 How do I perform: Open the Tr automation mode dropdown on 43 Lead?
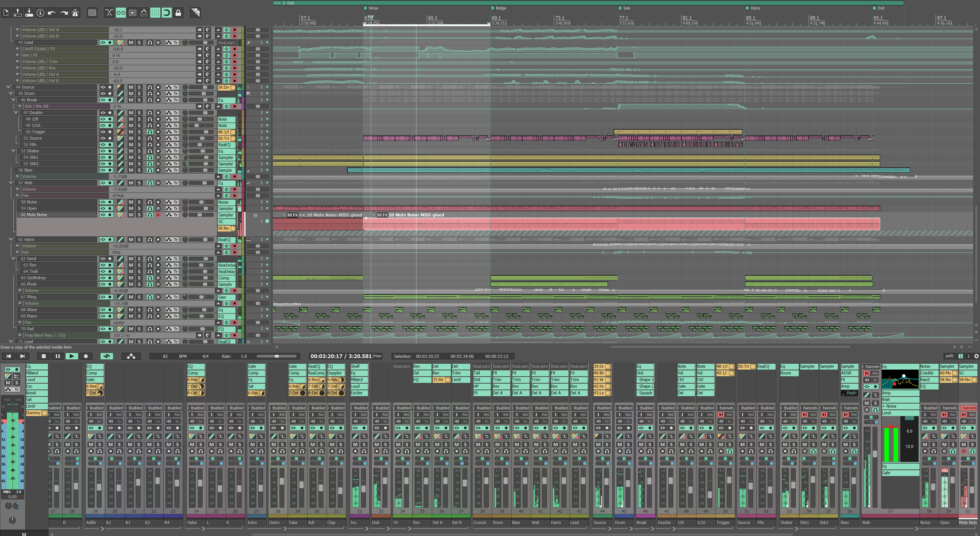tap(172, 43)
